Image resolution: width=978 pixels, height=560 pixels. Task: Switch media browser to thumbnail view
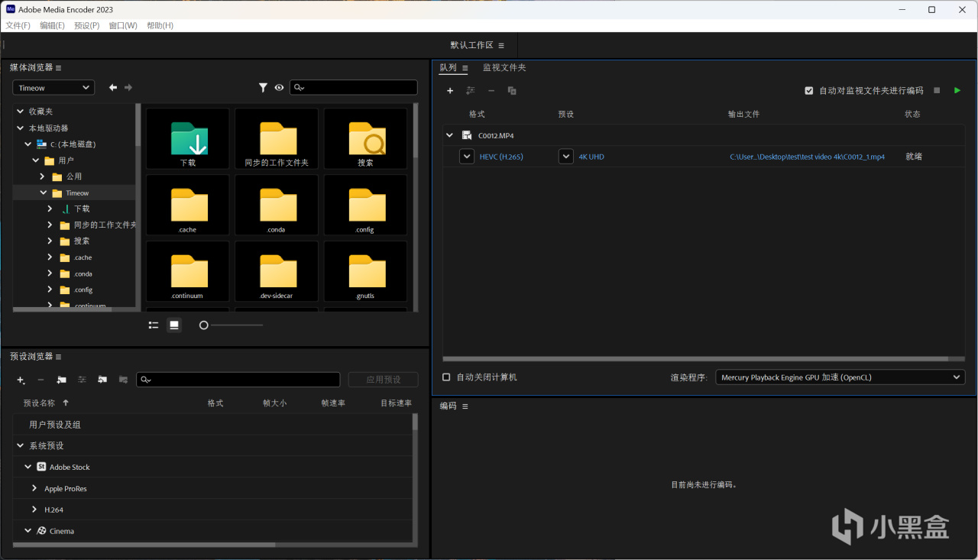174,325
